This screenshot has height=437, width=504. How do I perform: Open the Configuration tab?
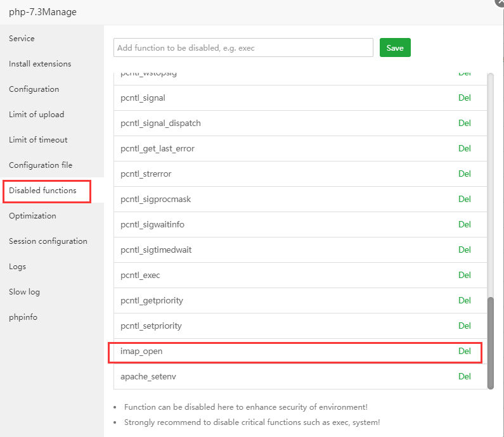pyautogui.click(x=34, y=89)
